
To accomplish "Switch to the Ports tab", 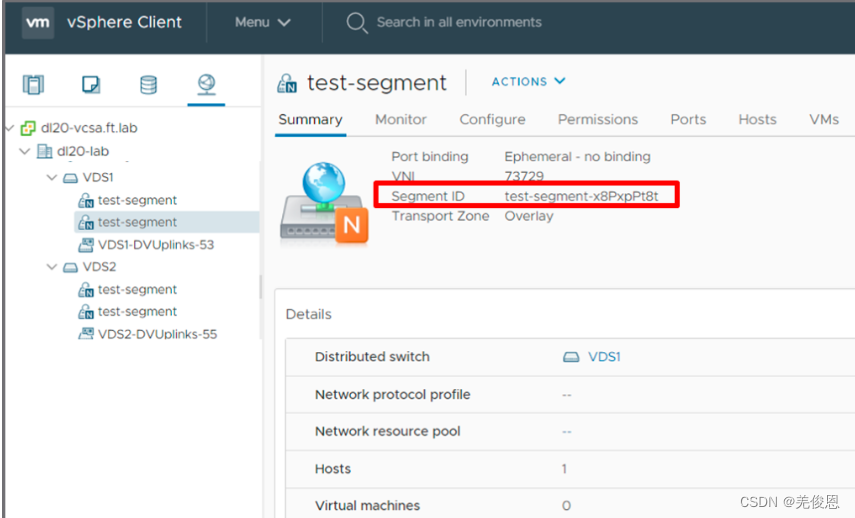I will pyautogui.click(x=688, y=119).
